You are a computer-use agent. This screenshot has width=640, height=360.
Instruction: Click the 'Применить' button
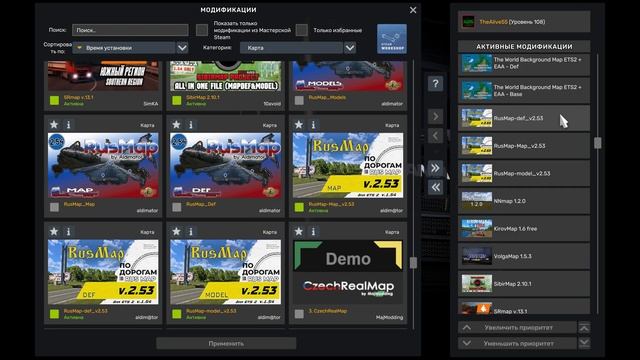(x=226, y=343)
